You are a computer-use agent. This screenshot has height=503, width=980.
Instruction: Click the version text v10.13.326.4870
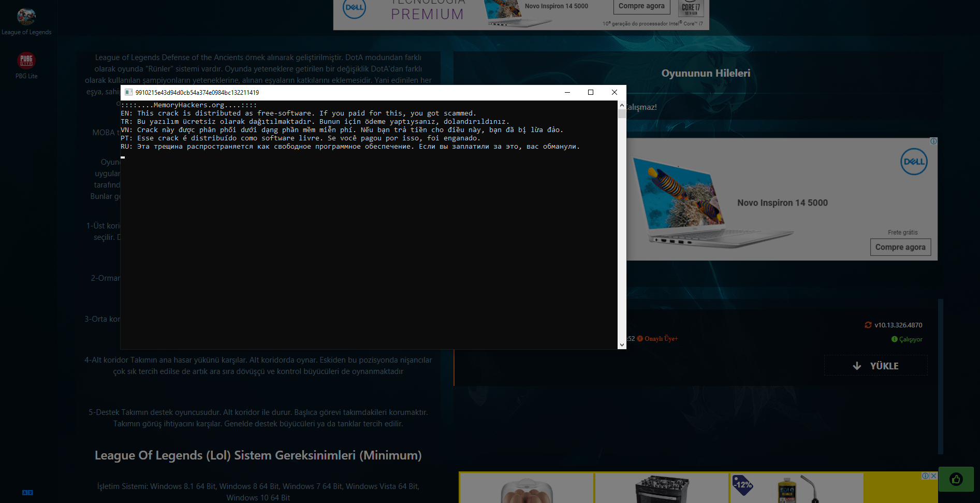[898, 325]
